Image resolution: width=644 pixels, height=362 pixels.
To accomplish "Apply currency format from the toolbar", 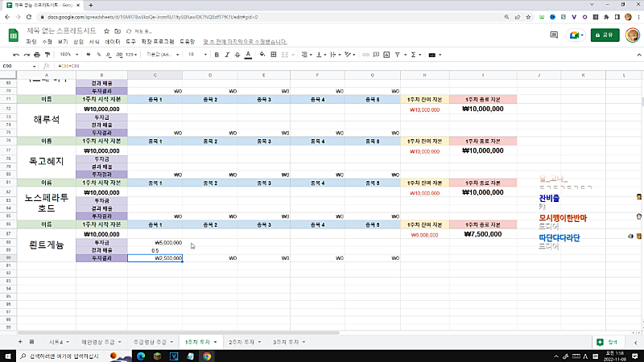I will [89, 55].
